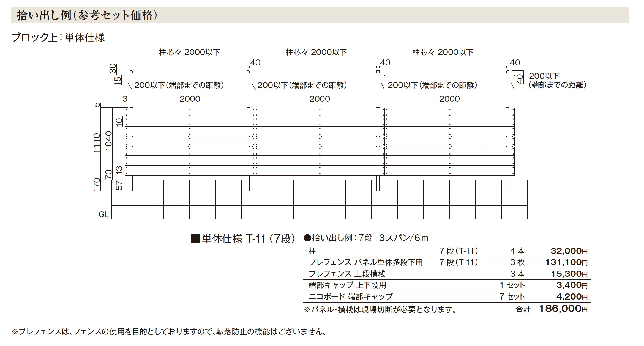Click quantity '7セット'
644x346 pixels.
pyautogui.click(x=512, y=297)
